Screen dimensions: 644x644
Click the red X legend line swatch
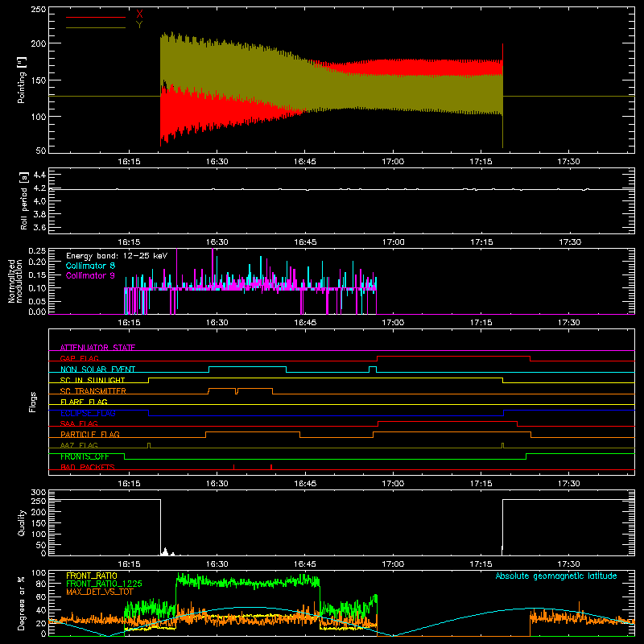(x=95, y=17)
